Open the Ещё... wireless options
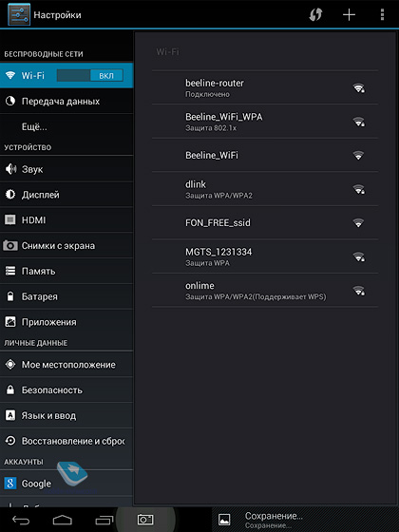 [66, 126]
